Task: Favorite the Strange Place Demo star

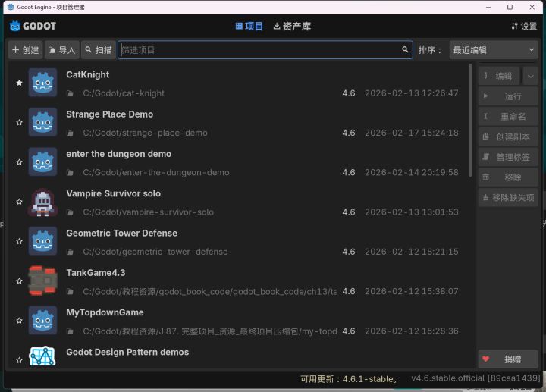Action: point(19,122)
